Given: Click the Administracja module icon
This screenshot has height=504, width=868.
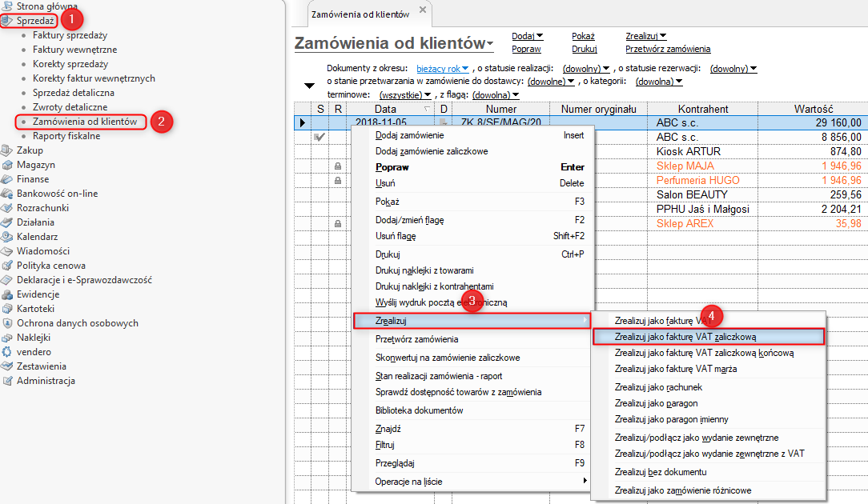Looking at the screenshot, I should coord(6,380).
